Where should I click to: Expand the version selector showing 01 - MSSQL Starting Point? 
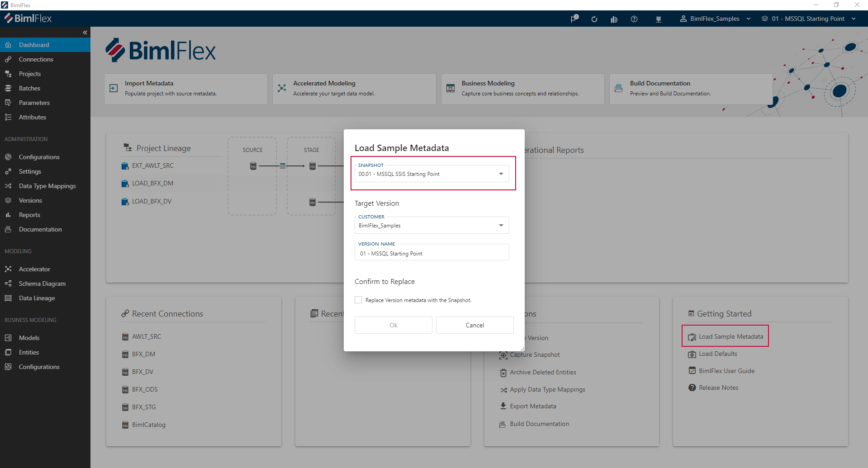(854, 19)
